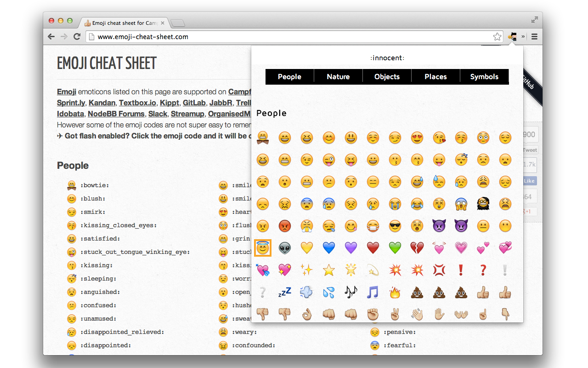Select the Emoji cheat sheet browser tab
588x368 pixels.
point(124,23)
